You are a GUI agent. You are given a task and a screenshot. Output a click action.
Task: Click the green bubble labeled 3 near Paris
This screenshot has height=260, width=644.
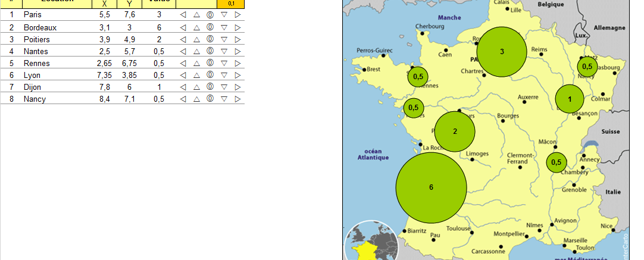[x=502, y=52]
